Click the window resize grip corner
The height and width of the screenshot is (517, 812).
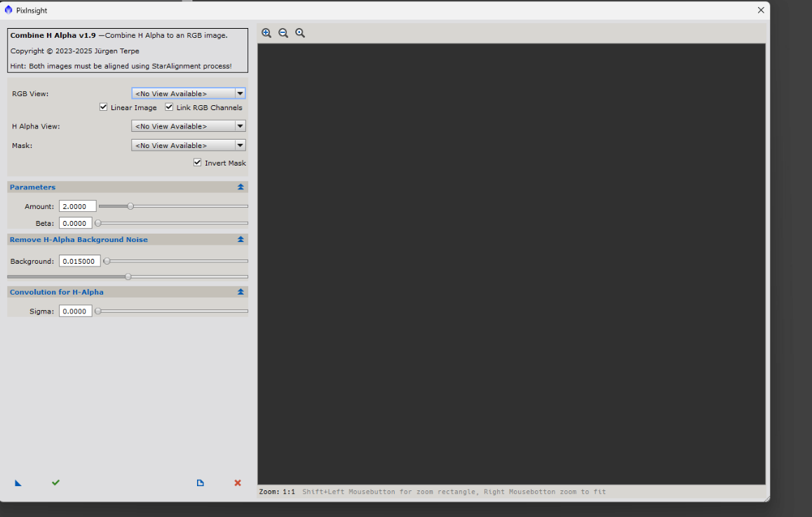[x=766, y=499]
